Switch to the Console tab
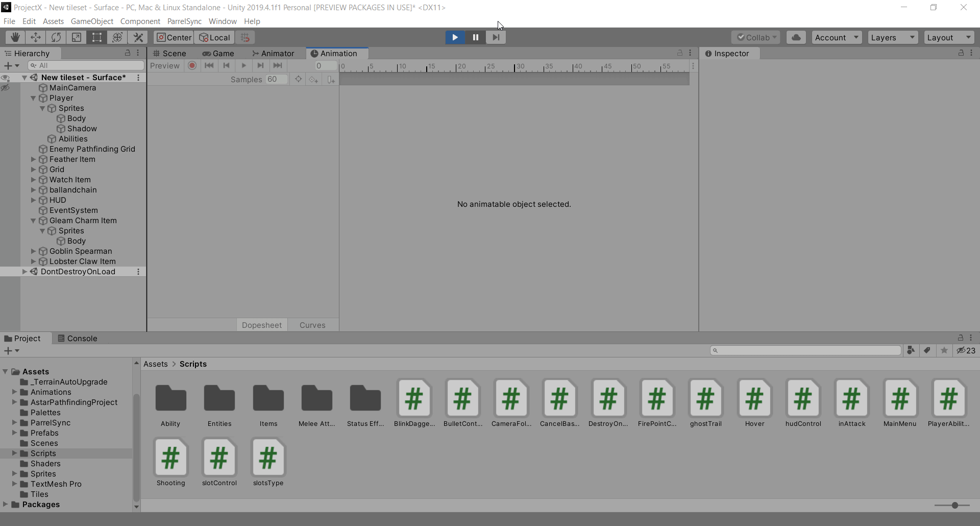Screen dimensions: 980x526 coord(77,338)
